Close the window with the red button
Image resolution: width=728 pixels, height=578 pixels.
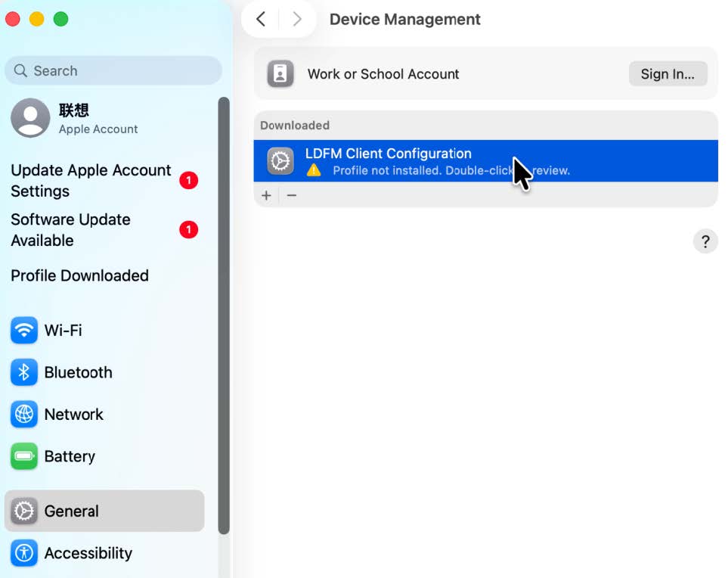point(13,19)
